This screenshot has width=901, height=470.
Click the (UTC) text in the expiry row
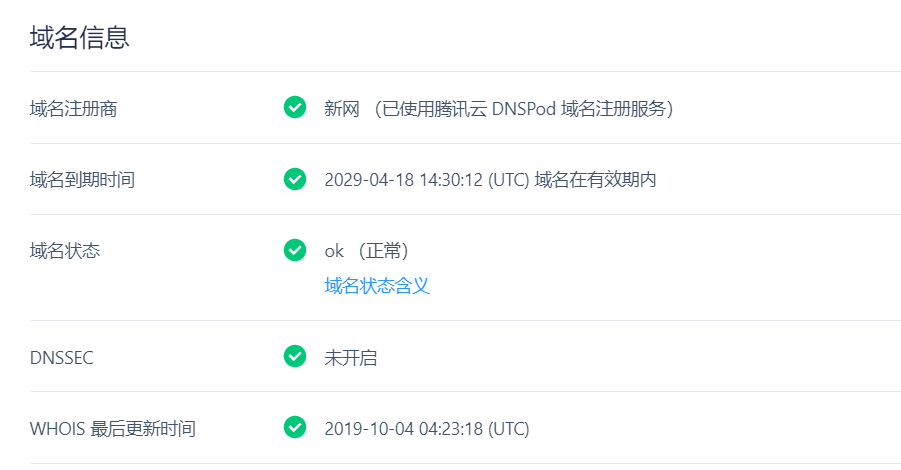tap(509, 180)
